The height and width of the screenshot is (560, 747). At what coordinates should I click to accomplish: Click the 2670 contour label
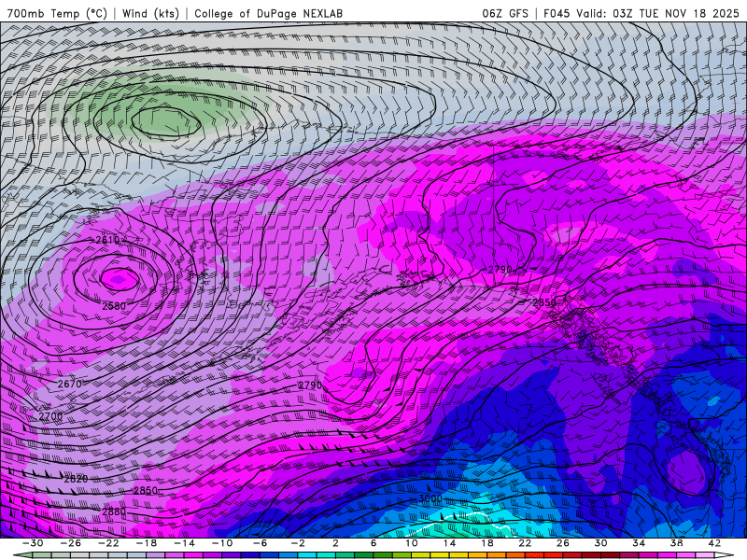point(69,384)
